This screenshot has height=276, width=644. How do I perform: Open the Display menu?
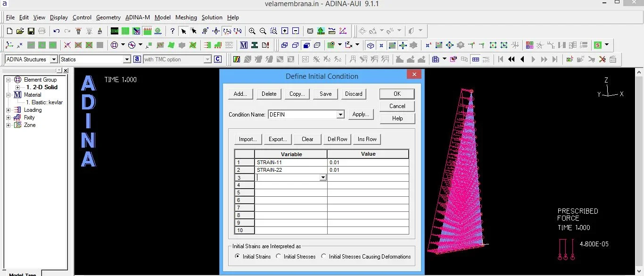coord(59,17)
